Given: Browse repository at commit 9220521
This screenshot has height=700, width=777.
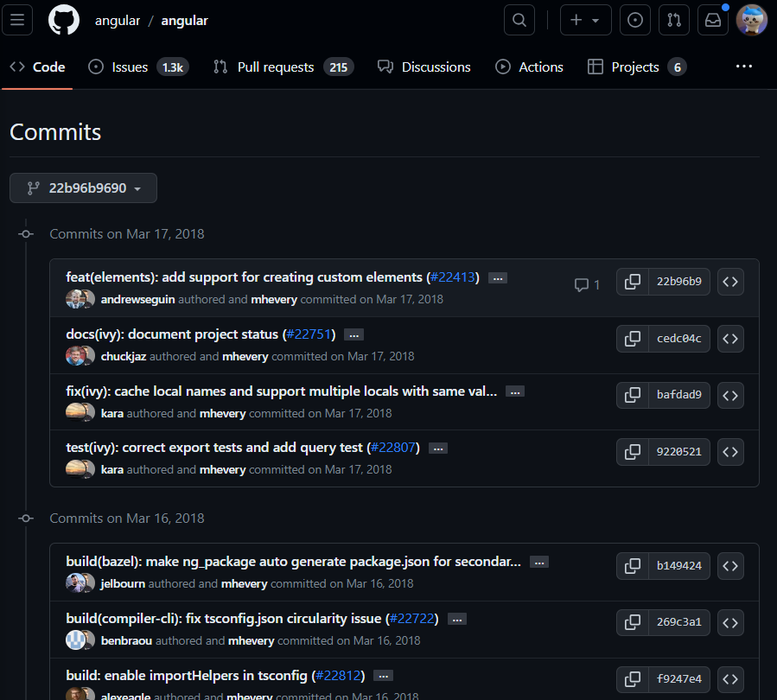Looking at the screenshot, I should 730,452.
